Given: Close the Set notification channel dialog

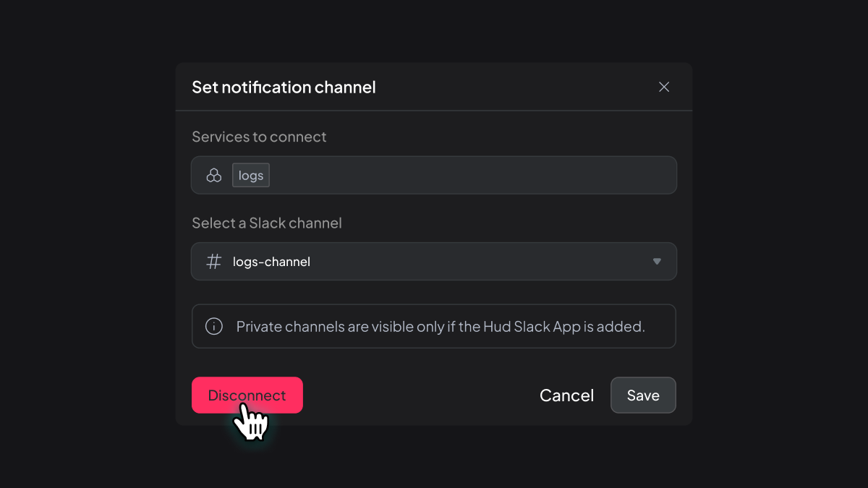Looking at the screenshot, I should [664, 87].
